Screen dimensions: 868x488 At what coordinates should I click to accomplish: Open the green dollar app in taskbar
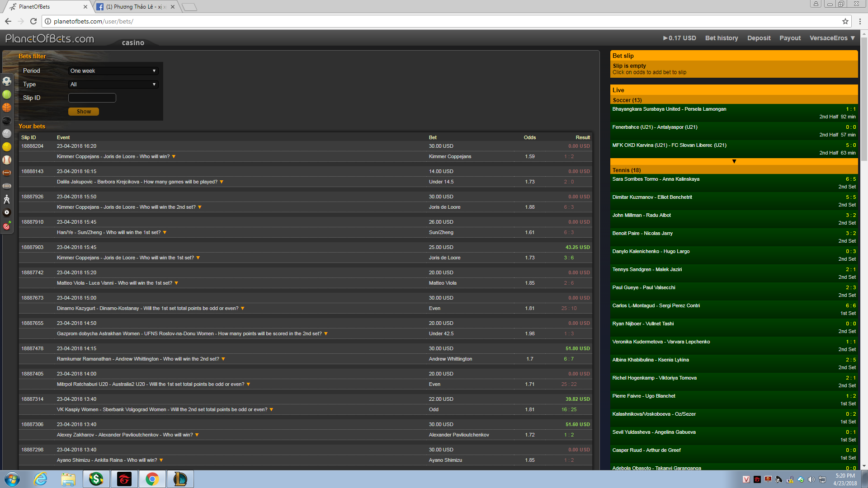(96, 479)
